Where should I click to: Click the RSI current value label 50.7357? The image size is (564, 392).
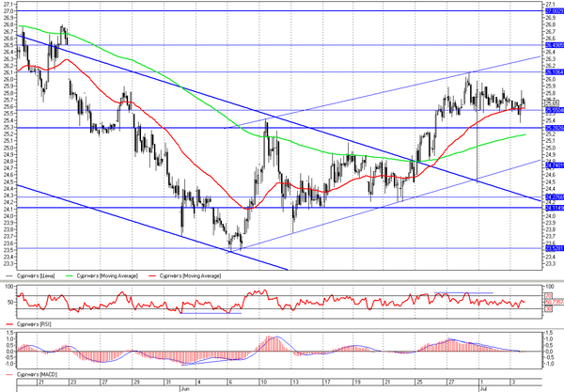pyautogui.click(x=555, y=302)
